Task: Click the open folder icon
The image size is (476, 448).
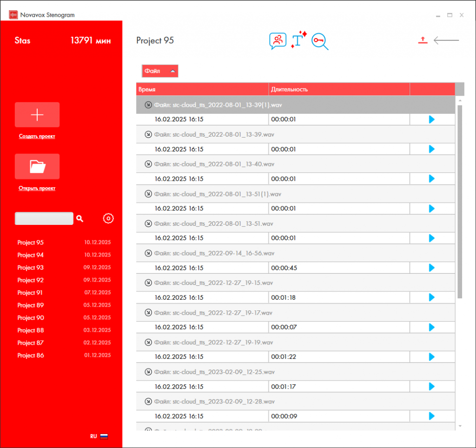Action: (37, 166)
